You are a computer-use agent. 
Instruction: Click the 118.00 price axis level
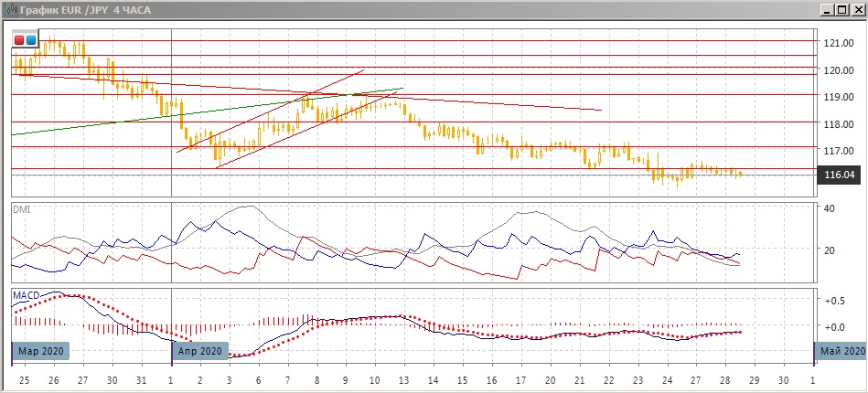click(838, 122)
